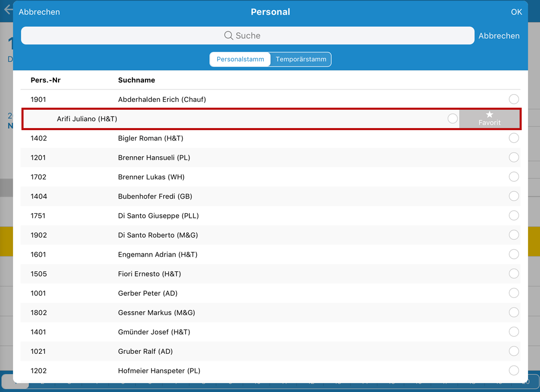
Task: Click personnel number 1001
Action: [x=38, y=293]
